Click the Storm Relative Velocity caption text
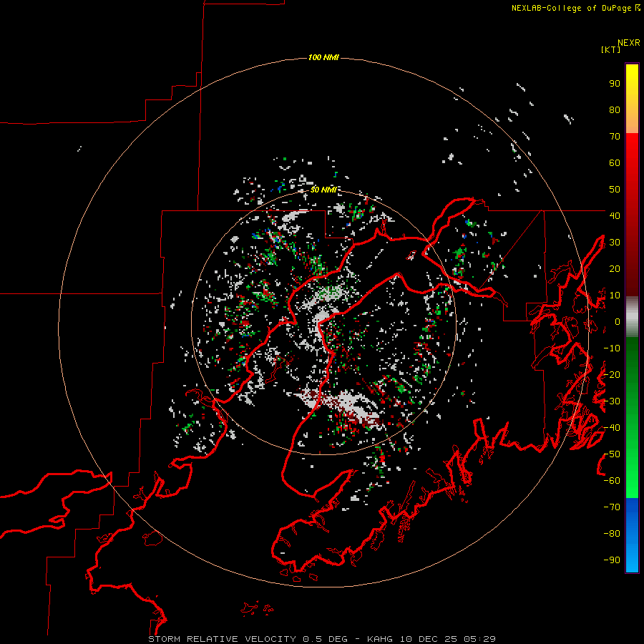Image resolution: width=644 pixels, height=644 pixels. tap(321, 639)
